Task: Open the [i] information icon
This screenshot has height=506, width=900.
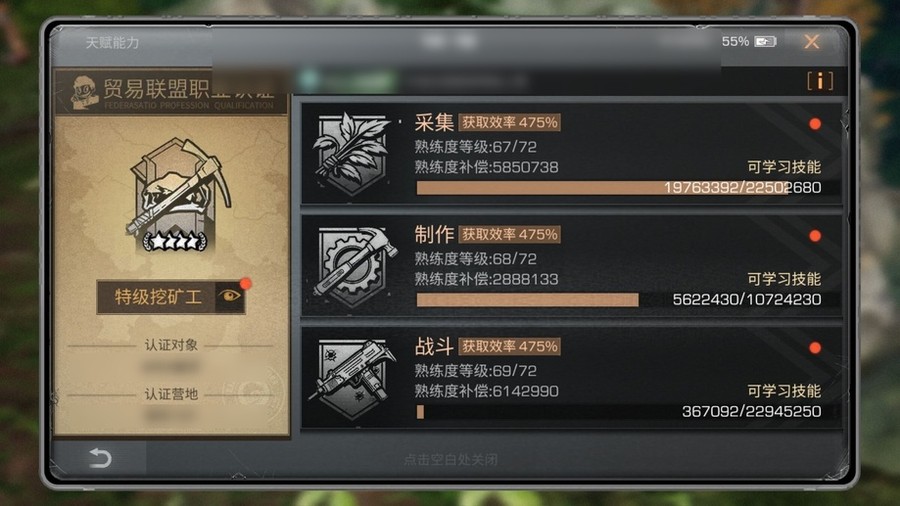Action: (x=820, y=81)
